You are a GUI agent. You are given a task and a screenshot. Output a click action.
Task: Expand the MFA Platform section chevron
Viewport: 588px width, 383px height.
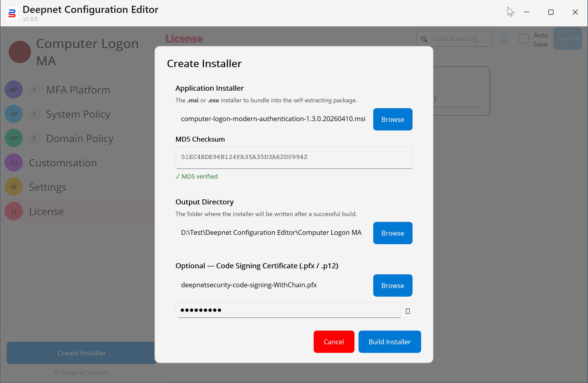point(34,89)
